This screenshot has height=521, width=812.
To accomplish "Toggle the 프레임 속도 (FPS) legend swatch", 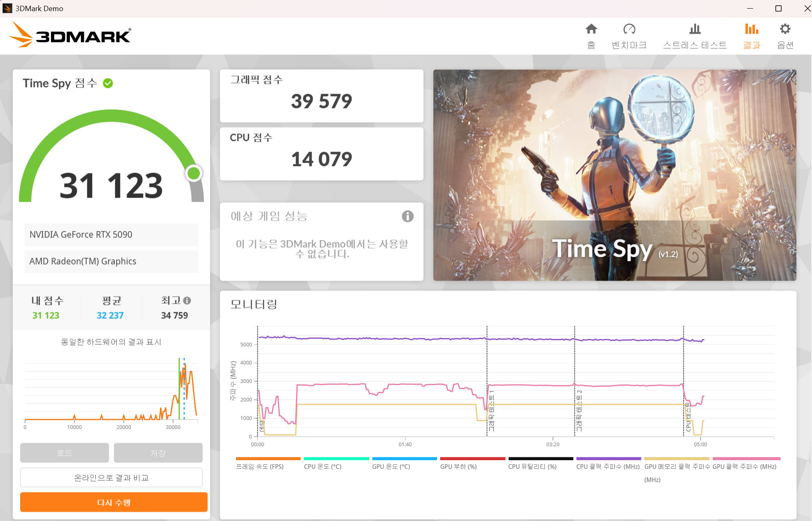I will pos(268,459).
